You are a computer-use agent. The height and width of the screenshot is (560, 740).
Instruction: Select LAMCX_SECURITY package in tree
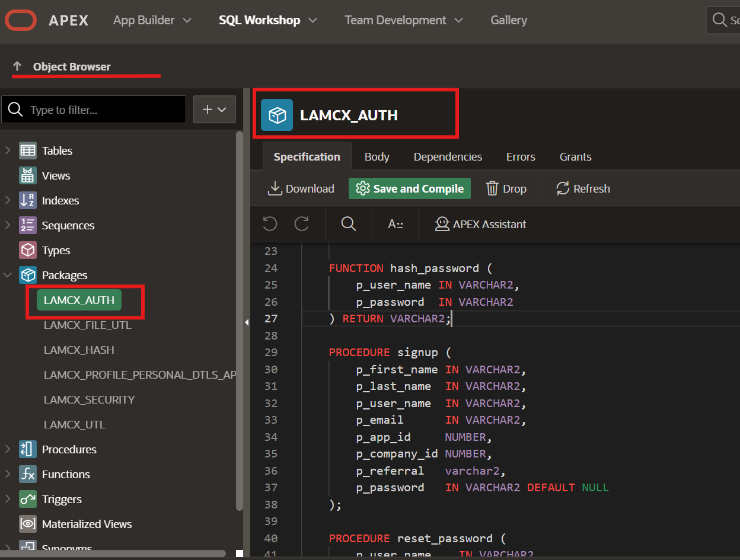89,399
